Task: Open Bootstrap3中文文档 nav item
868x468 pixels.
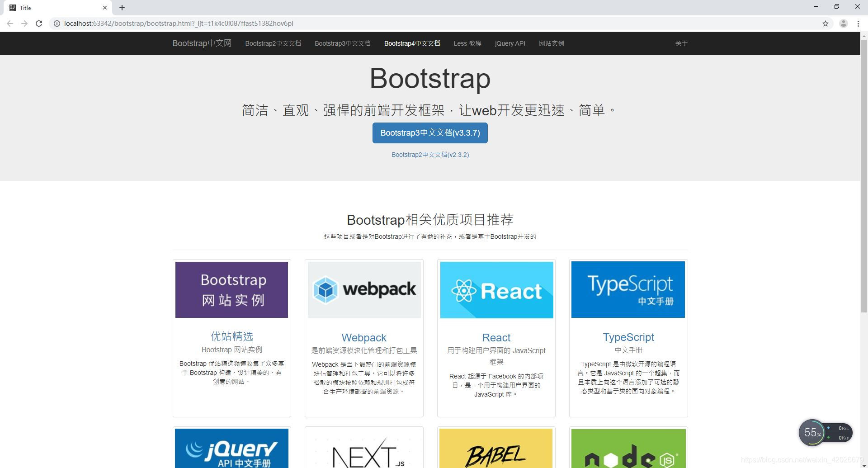Action: (343, 43)
